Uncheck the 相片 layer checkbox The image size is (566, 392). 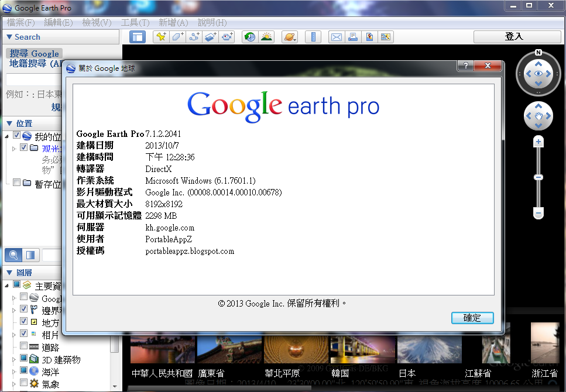click(24, 333)
